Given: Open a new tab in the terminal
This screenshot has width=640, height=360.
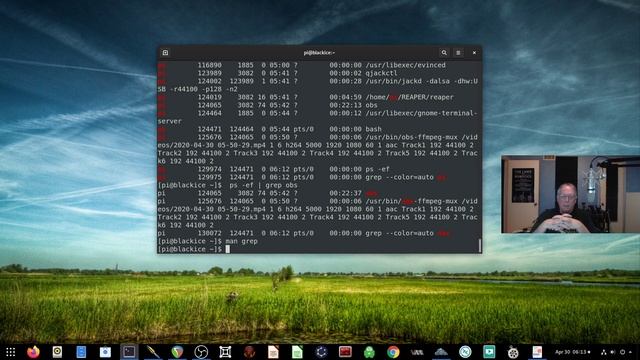Looking at the screenshot, I should point(165,53).
